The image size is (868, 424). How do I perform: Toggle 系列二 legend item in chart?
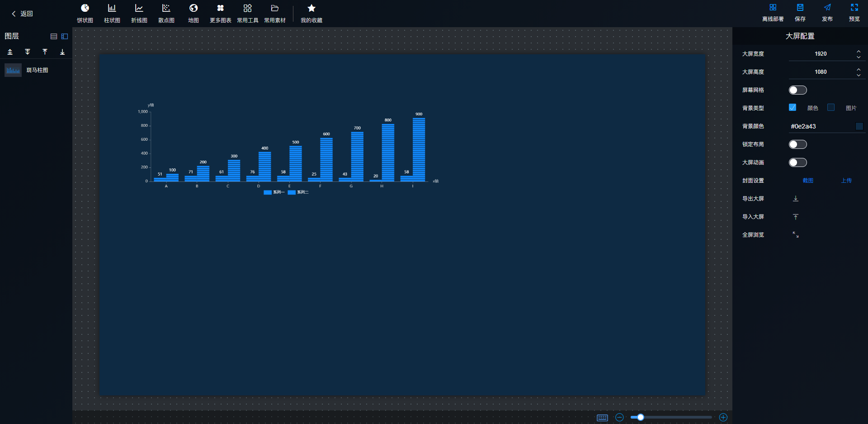pos(298,192)
